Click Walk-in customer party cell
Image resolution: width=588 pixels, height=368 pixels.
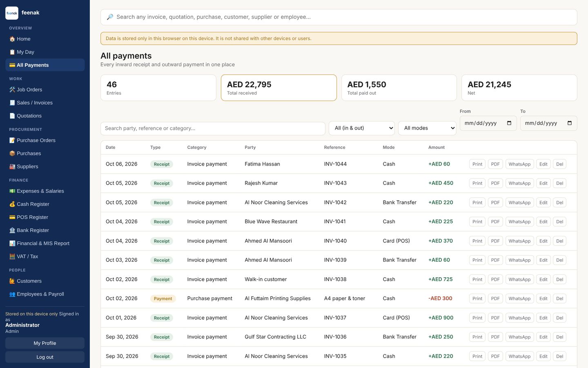click(265, 279)
